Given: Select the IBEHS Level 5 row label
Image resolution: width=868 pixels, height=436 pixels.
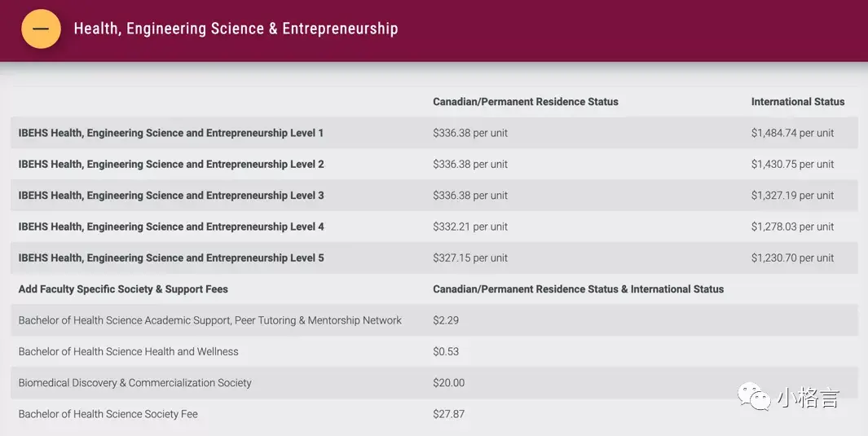Looking at the screenshot, I should tap(171, 258).
